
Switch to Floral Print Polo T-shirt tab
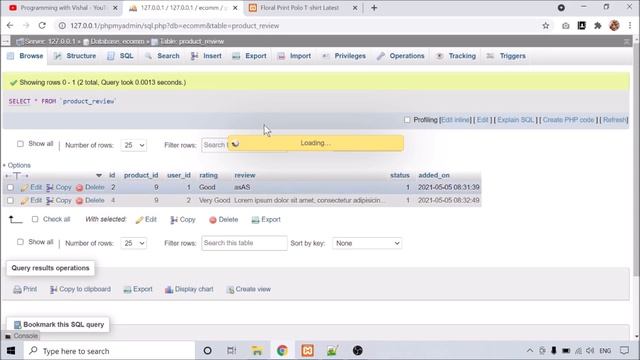coord(303,8)
